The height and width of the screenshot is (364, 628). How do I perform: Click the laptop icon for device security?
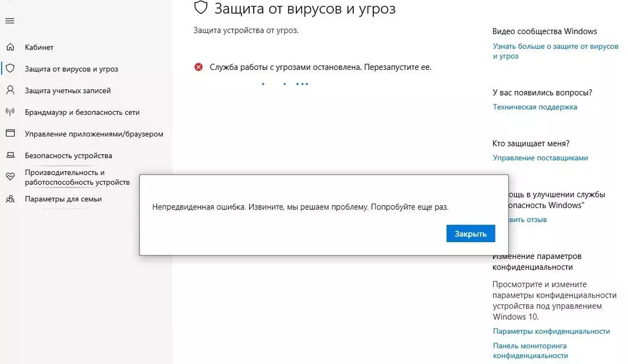(10, 155)
